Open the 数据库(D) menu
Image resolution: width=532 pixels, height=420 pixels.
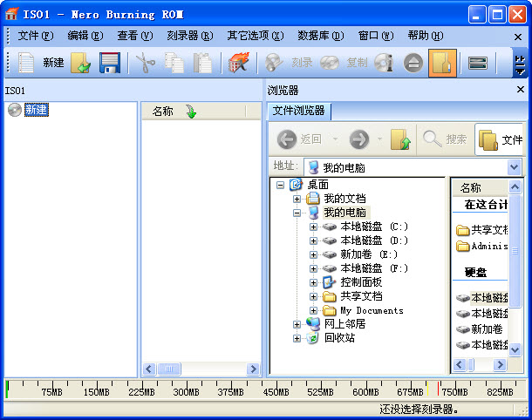(321, 36)
